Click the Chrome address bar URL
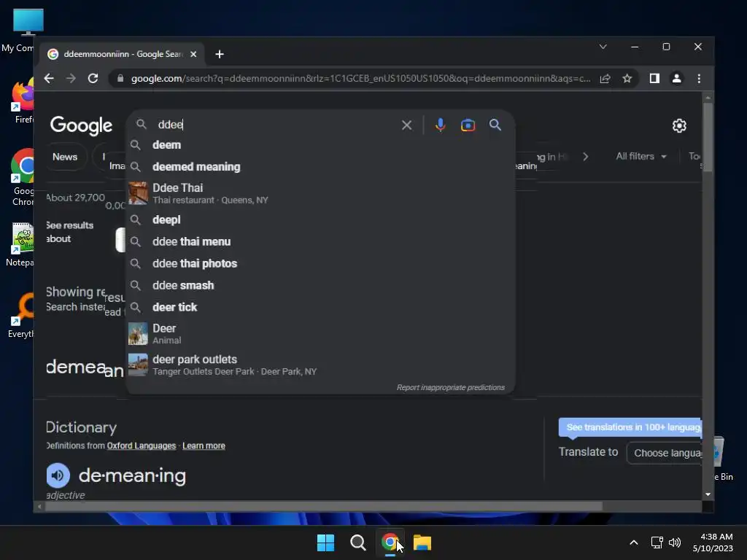This screenshot has width=747, height=560. click(x=360, y=79)
